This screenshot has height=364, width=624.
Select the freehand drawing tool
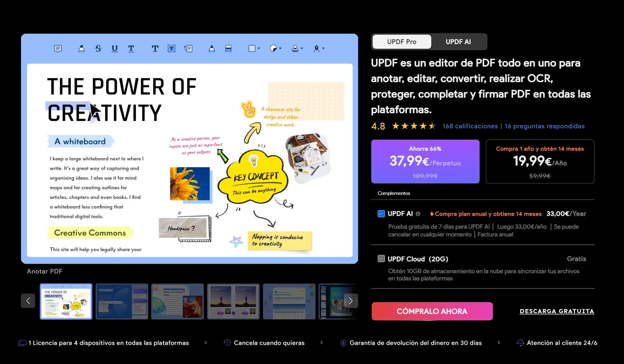[x=212, y=48]
